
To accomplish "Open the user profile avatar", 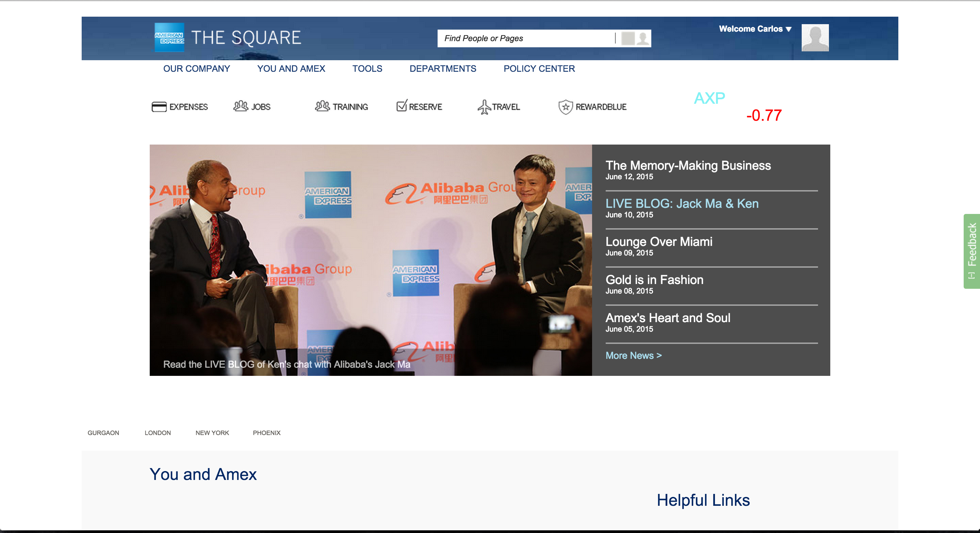I will click(815, 38).
